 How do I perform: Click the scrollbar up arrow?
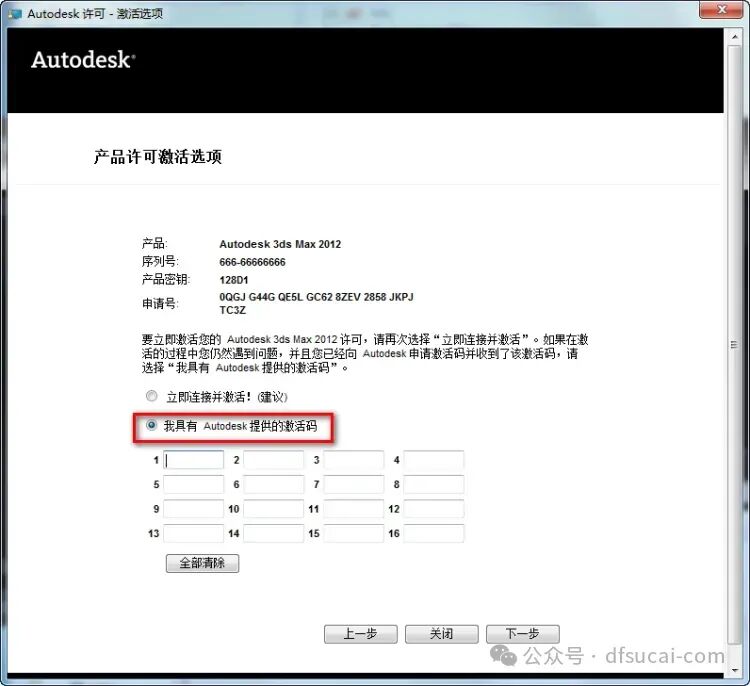pos(734,37)
